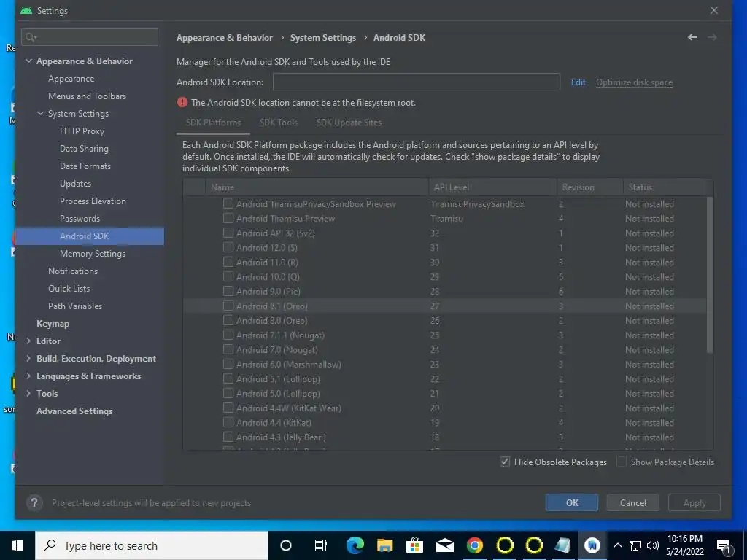Open File Explorer from the taskbar
The height and width of the screenshot is (560, 747).
[384, 545]
